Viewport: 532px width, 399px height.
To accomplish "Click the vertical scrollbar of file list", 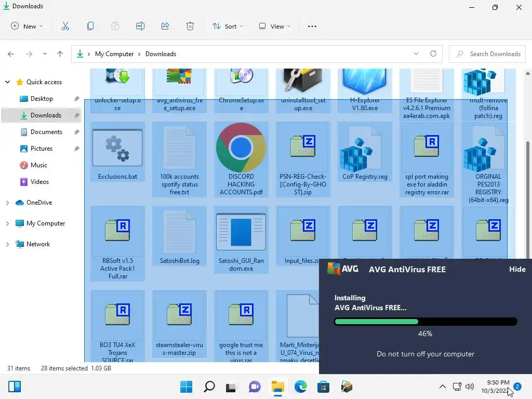I will coord(528,200).
